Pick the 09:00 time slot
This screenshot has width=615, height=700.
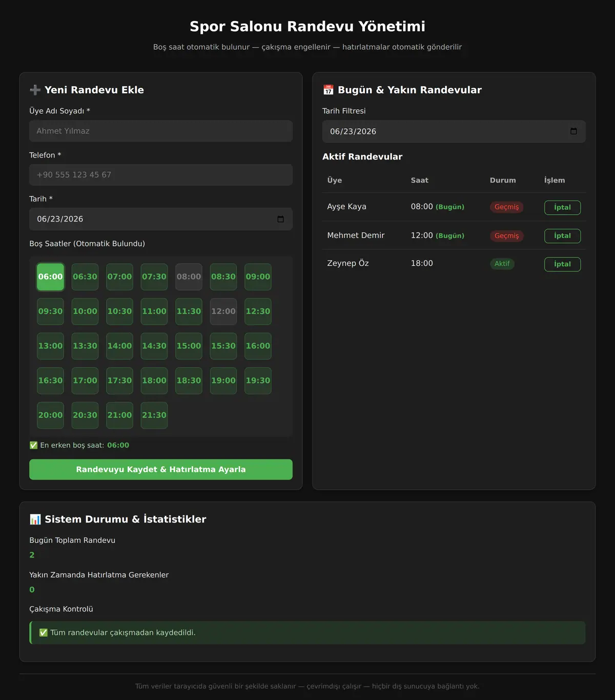(x=258, y=277)
